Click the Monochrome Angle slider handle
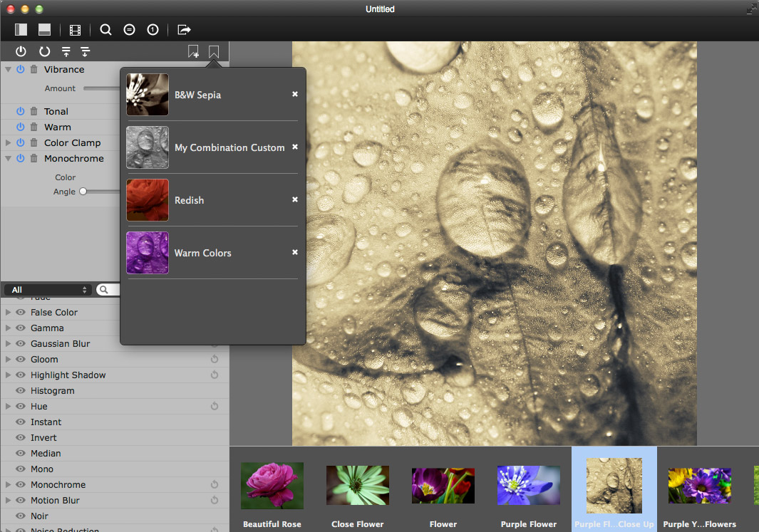 coord(83,192)
